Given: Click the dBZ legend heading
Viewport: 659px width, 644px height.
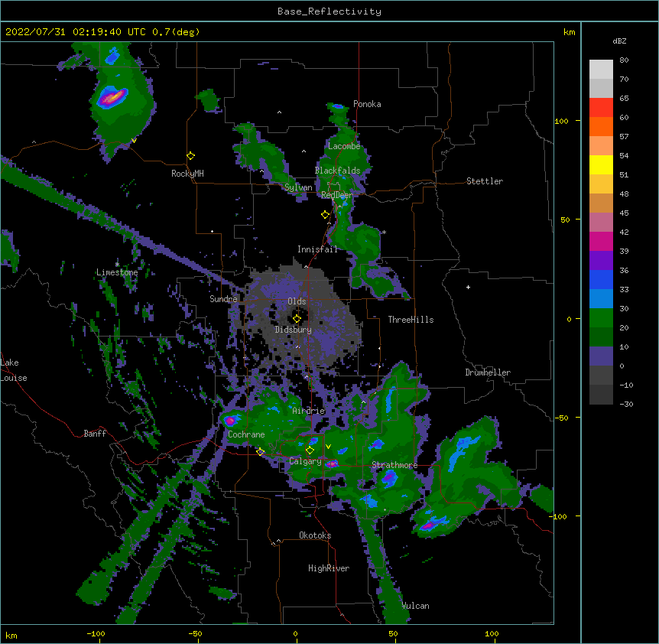Looking at the screenshot, I should (x=619, y=41).
